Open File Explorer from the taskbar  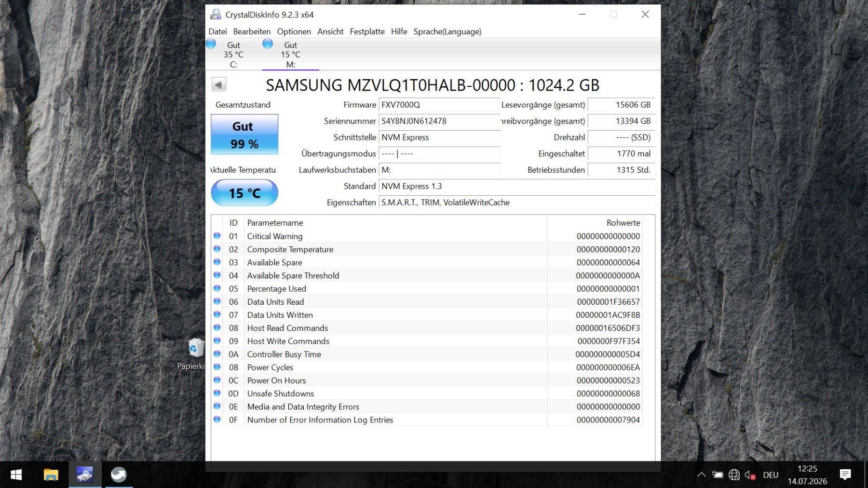point(51,475)
